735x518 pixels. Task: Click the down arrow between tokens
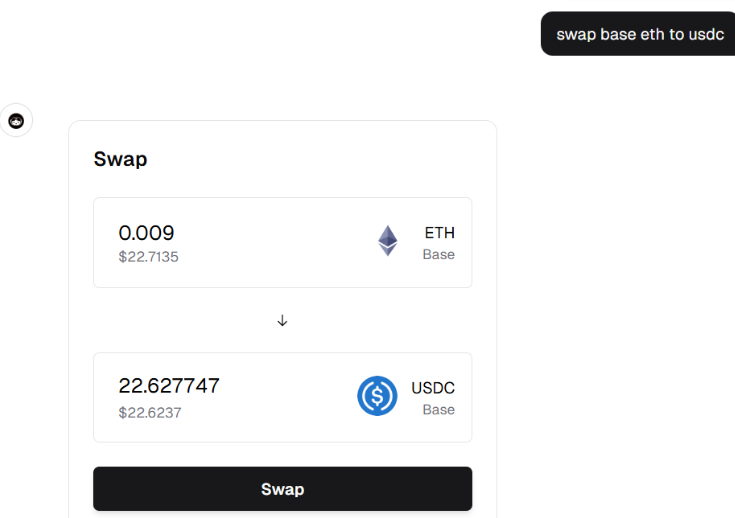click(282, 321)
